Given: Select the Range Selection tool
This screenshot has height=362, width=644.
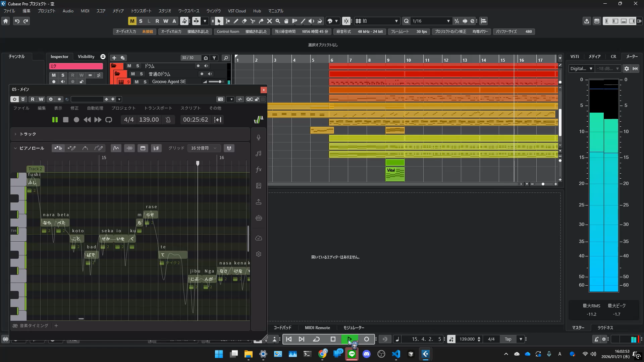Looking at the screenshot, I should [227, 21].
